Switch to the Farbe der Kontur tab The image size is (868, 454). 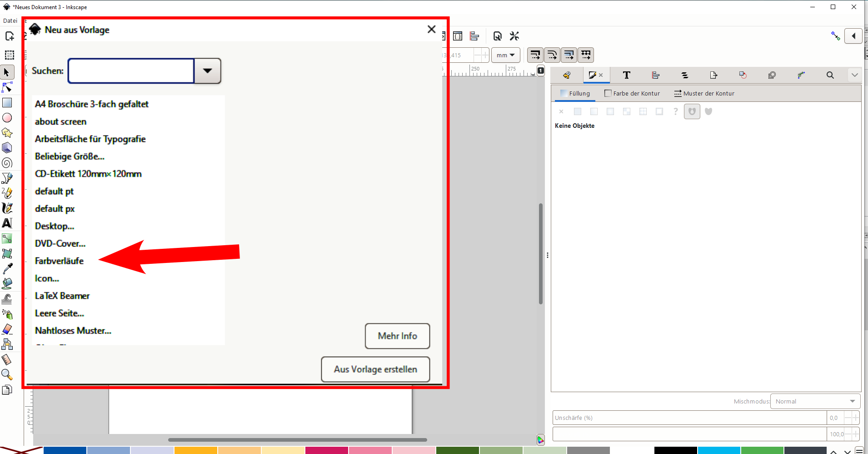632,93
